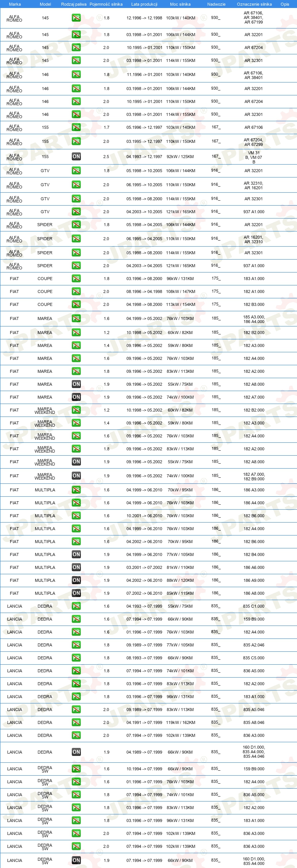Image resolution: width=297 pixels, height=868 pixels.
Task: Click the Rodzaj paliwa column header
Action: point(74,4)
